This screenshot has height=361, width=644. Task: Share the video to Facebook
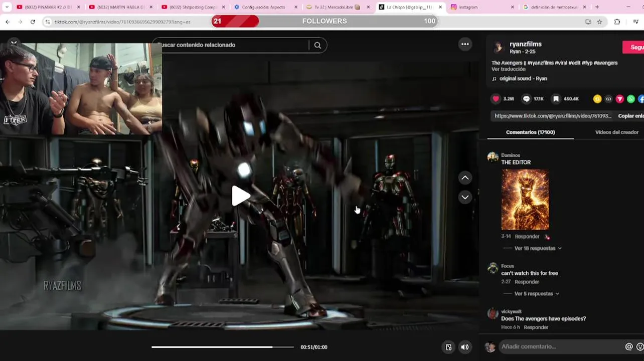pos(641,99)
